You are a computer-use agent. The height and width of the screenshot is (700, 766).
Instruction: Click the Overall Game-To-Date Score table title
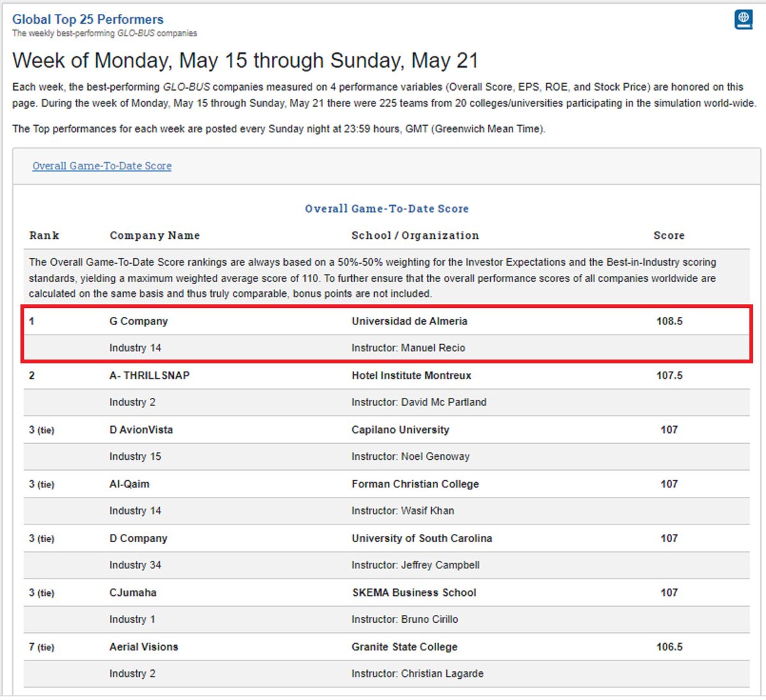coord(387,209)
